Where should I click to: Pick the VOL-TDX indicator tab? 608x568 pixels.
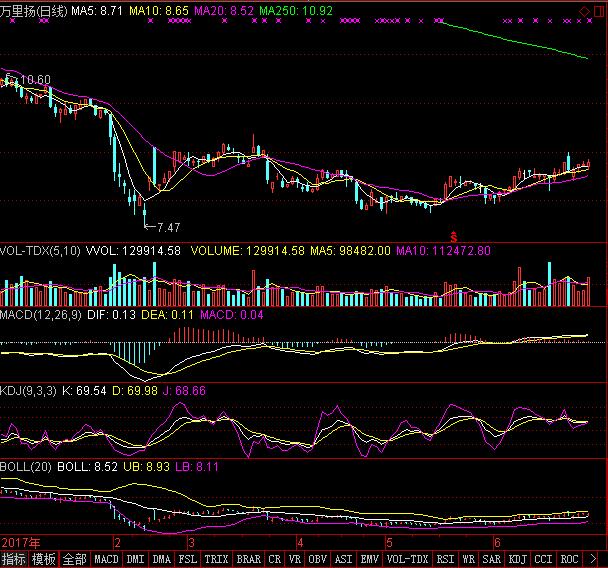[x=408, y=559]
